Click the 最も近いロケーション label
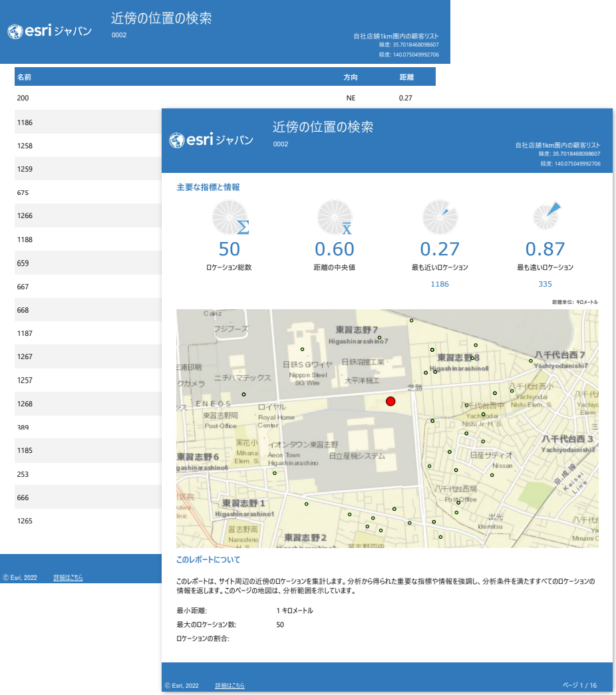Image resolution: width=616 pixels, height=695 pixels. 440,267
